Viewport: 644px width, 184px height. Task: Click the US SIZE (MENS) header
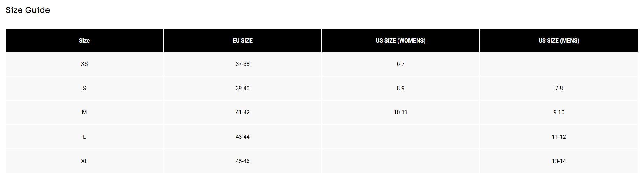click(x=559, y=40)
